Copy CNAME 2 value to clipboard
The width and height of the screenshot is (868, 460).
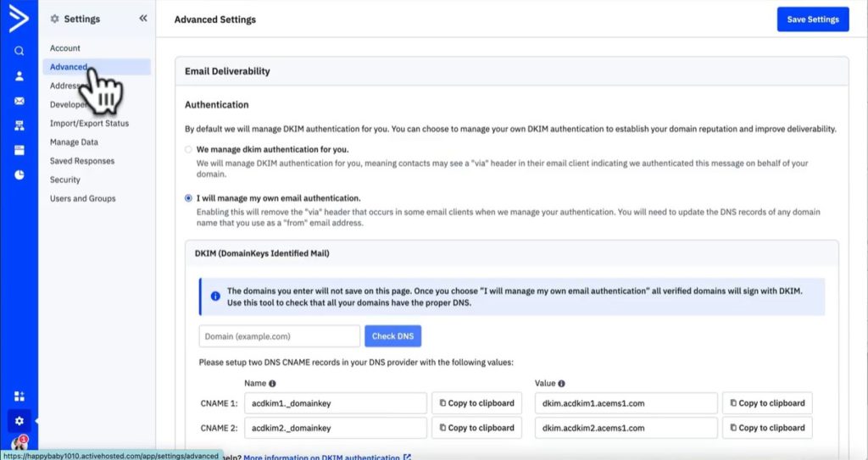tap(767, 428)
